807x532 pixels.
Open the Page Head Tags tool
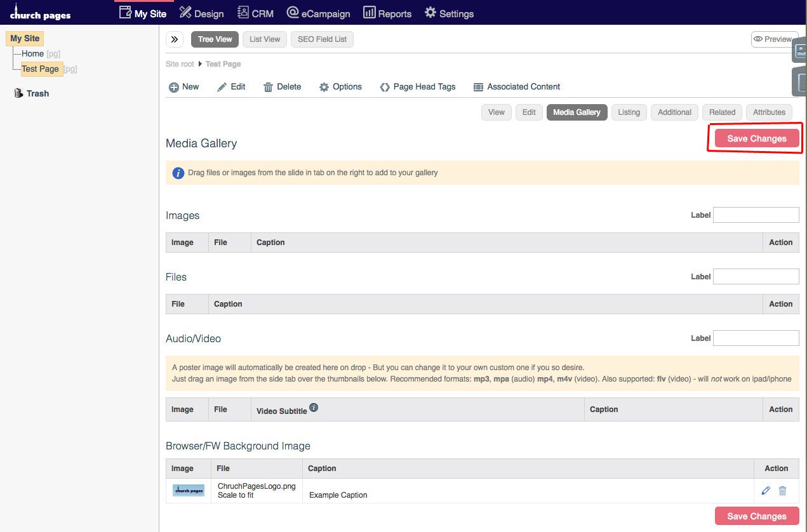tap(417, 87)
